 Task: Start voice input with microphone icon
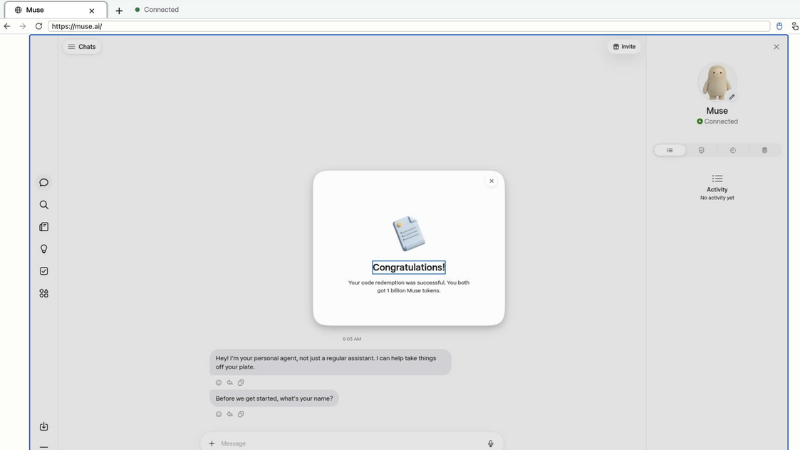coord(490,443)
